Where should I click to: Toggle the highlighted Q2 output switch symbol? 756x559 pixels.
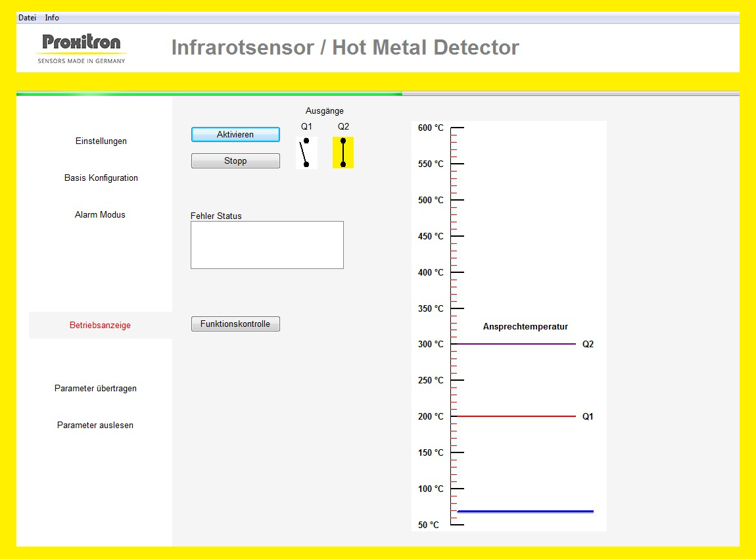(343, 153)
